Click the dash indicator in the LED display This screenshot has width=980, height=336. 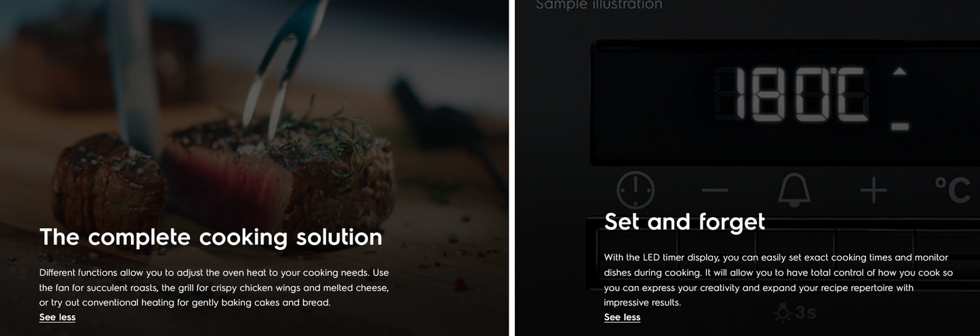tap(900, 126)
